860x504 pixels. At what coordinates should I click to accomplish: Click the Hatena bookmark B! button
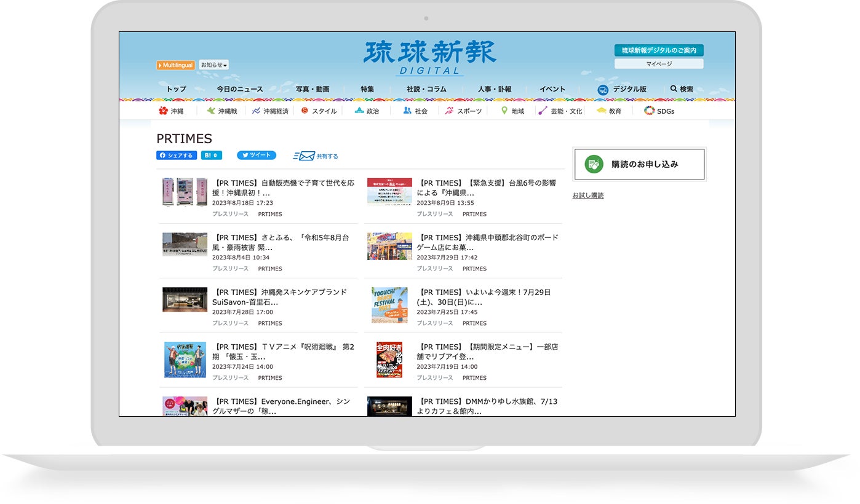coord(212,156)
